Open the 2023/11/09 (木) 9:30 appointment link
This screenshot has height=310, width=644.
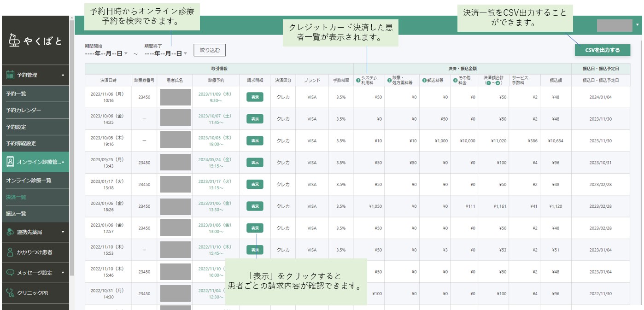pos(216,97)
